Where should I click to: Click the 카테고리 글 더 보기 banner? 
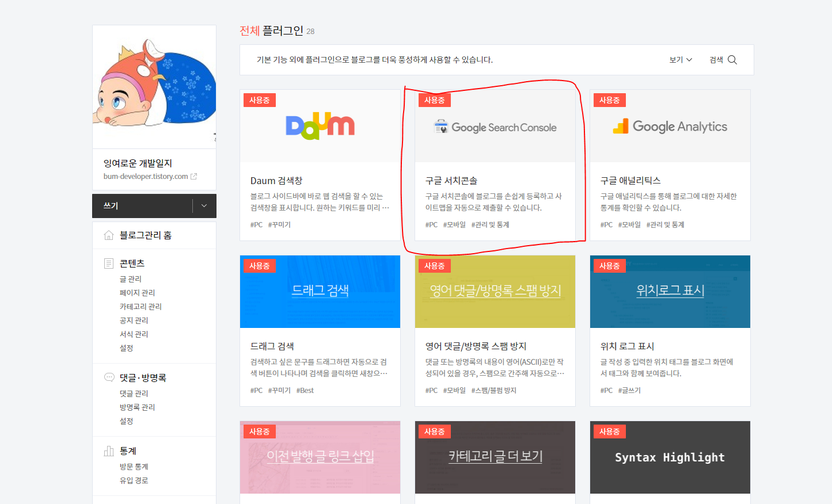click(x=495, y=457)
